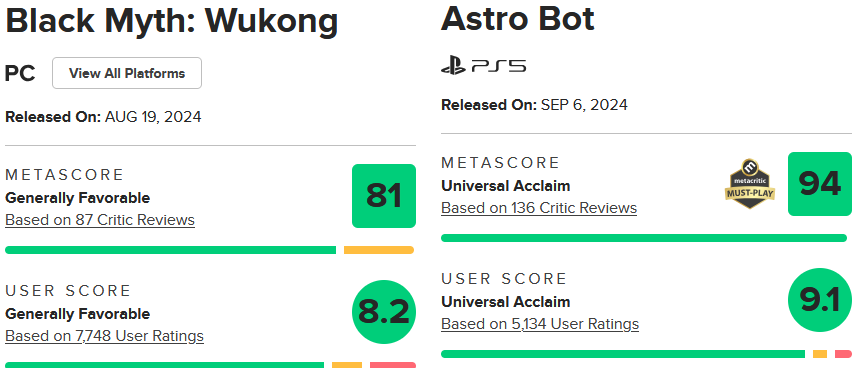Click the Astro Bot game title
The width and height of the screenshot is (868, 368).
(518, 18)
